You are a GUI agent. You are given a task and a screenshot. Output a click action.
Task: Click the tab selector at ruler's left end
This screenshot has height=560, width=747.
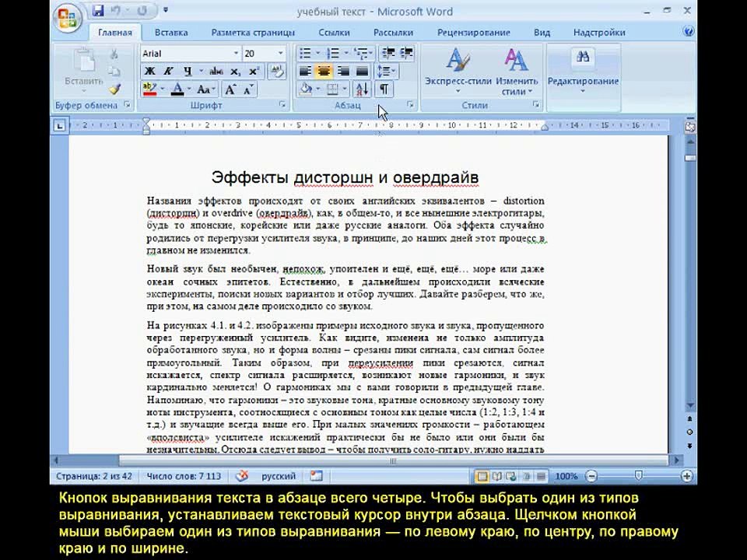click(x=59, y=126)
